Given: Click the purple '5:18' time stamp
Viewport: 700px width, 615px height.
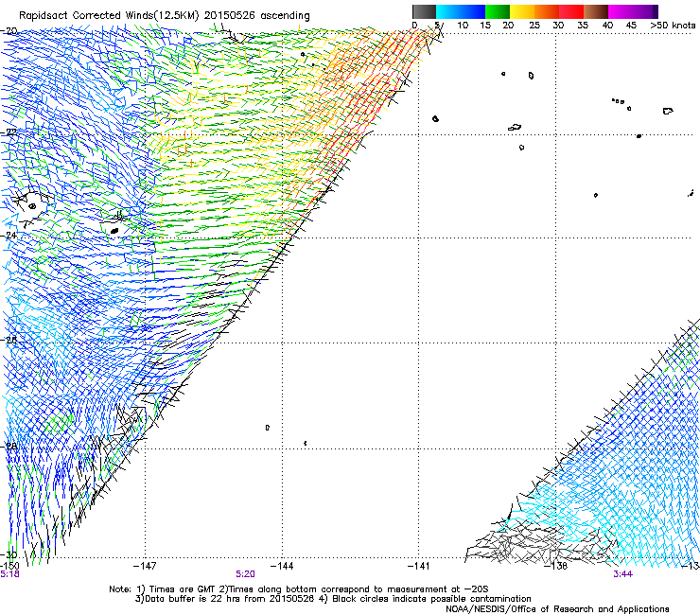Looking at the screenshot, I should click(9, 574).
